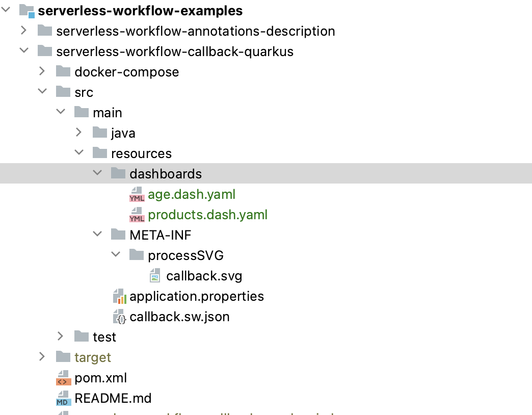This screenshot has height=415, width=532.
Task: Click the properties icon beside application.properties
Action: 118,296
